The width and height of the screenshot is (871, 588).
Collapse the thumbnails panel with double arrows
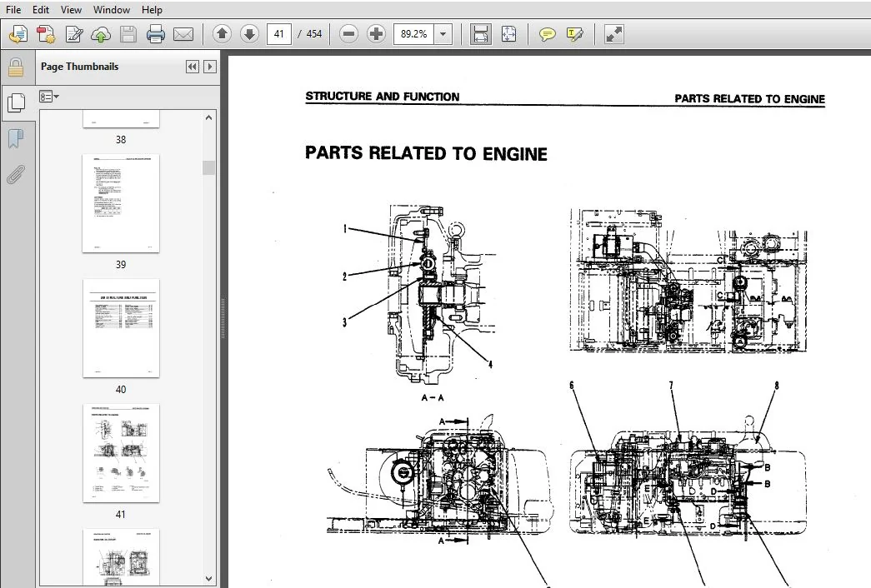coord(193,67)
